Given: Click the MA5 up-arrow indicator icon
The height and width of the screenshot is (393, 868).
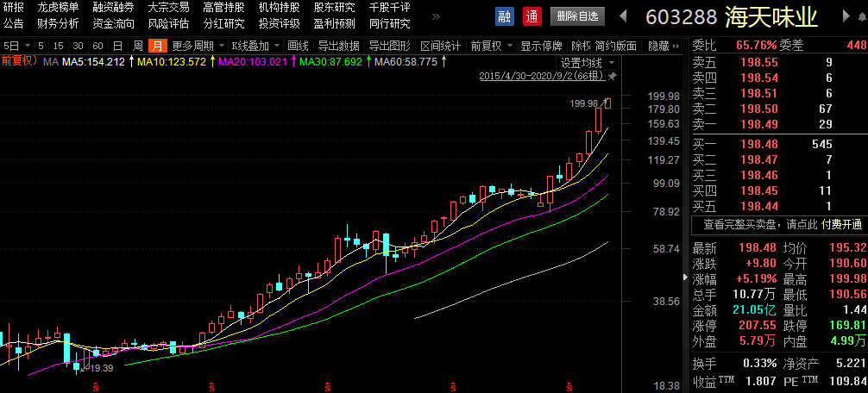Looking at the screenshot, I should click(x=131, y=61).
